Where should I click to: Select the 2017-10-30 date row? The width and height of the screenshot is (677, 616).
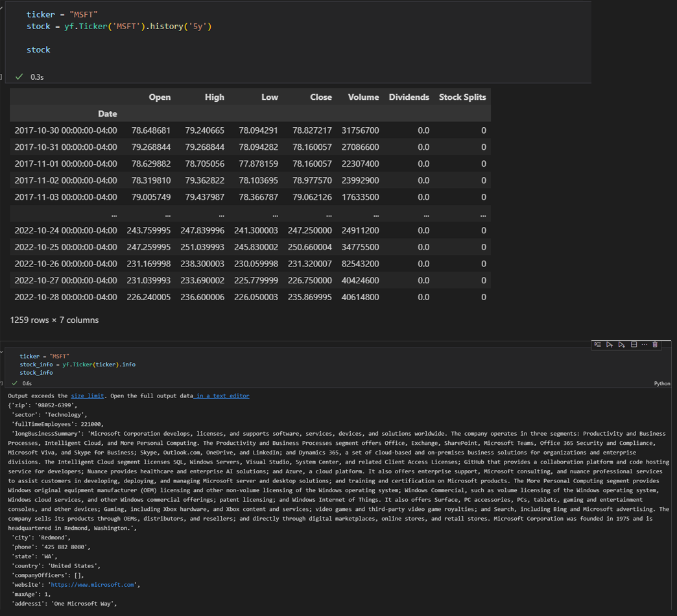[x=65, y=130]
